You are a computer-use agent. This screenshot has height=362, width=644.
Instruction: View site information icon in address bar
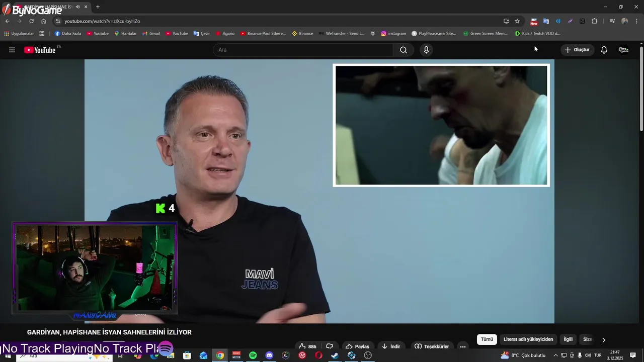point(58,21)
